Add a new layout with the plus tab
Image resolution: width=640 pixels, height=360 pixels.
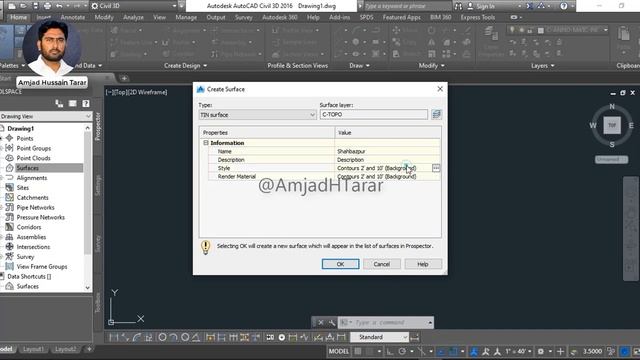89,349
